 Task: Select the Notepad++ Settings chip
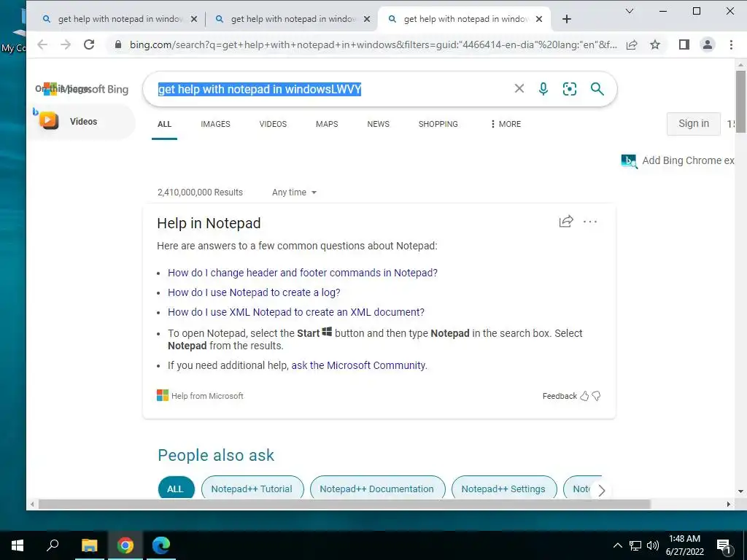[503, 489]
